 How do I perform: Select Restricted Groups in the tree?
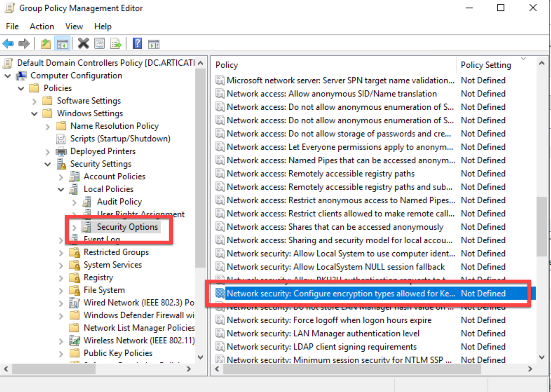tap(116, 252)
